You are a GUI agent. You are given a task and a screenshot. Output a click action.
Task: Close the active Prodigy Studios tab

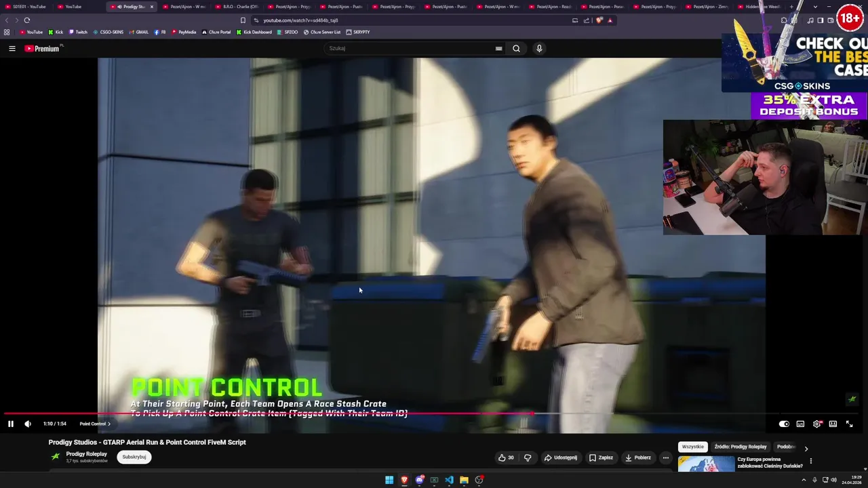[152, 7]
